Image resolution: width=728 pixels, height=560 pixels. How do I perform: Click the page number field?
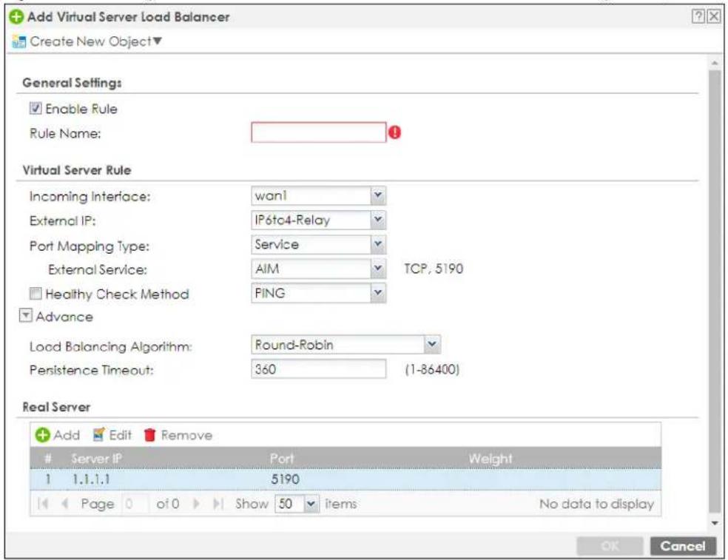pyautogui.click(x=135, y=503)
